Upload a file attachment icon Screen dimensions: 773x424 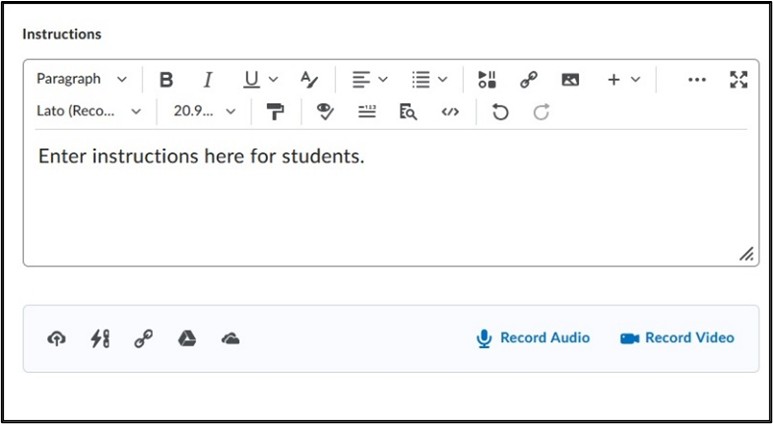click(x=57, y=338)
